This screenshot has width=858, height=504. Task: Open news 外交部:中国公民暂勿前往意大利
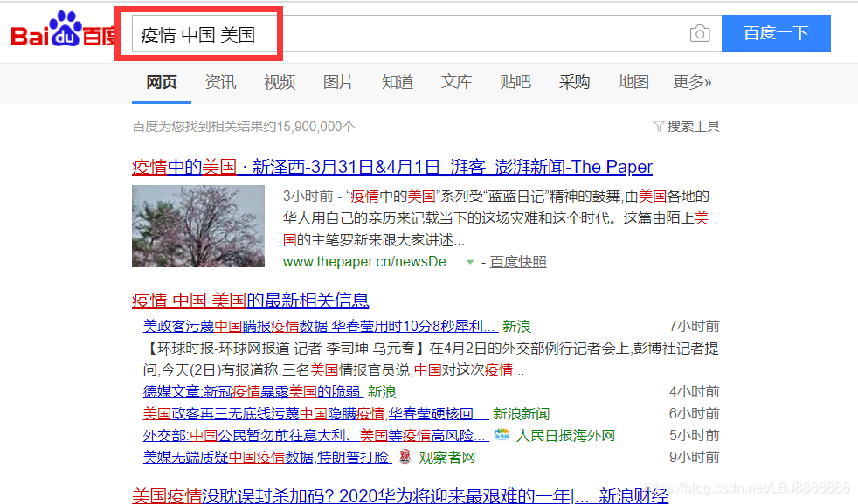(x=315, y=436)
